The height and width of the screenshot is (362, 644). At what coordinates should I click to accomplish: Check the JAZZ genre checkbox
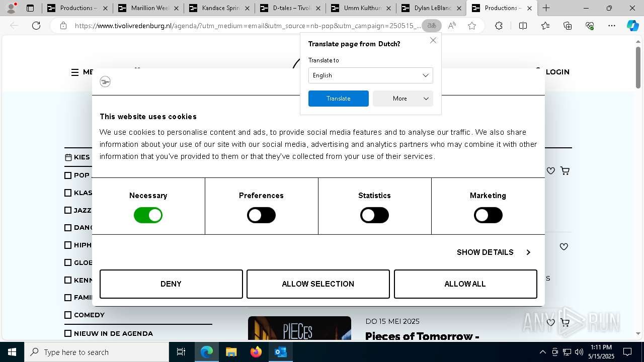point(68,210)
